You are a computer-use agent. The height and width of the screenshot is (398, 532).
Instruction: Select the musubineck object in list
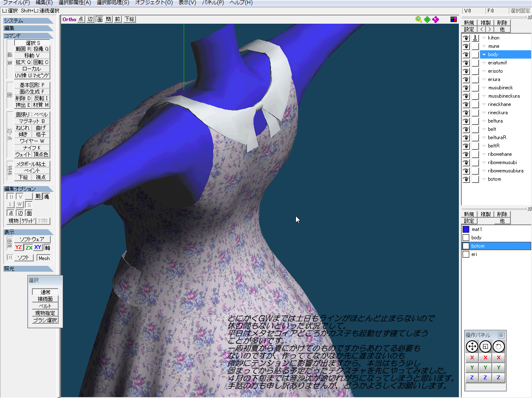(500, 88)
